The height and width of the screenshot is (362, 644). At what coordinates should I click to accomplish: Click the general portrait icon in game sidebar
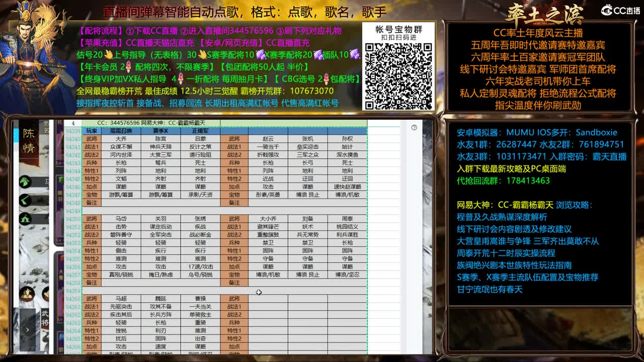pos(27,294)
